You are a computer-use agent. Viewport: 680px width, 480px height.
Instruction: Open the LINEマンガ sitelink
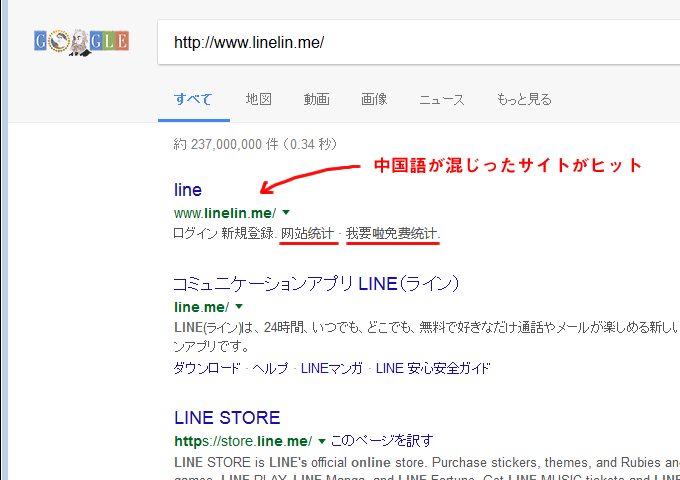[333, 368]
